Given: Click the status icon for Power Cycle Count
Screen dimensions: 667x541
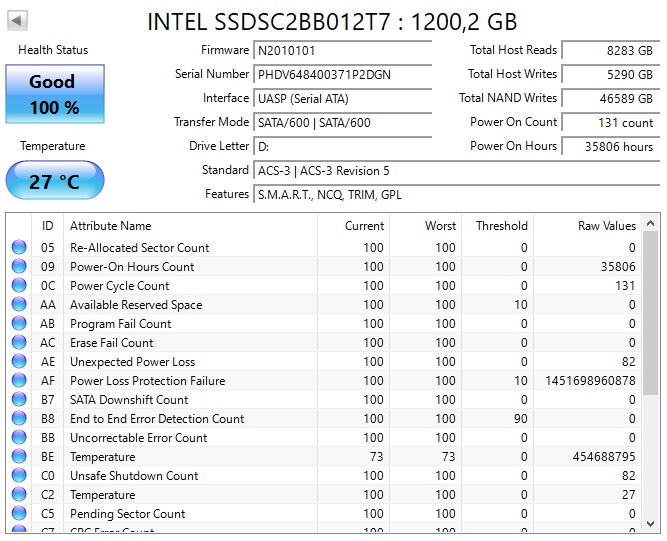Looking at the screenshot, I should pyautogui.click(x=19, y=285).
